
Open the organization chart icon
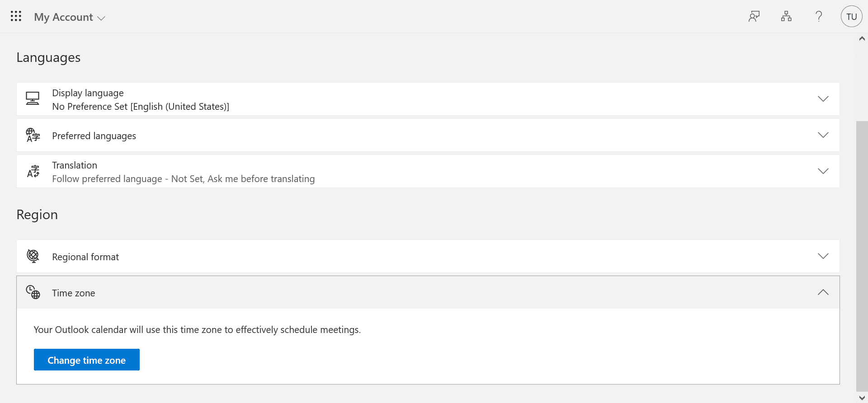pyautogui.click(x=786, y=16)
